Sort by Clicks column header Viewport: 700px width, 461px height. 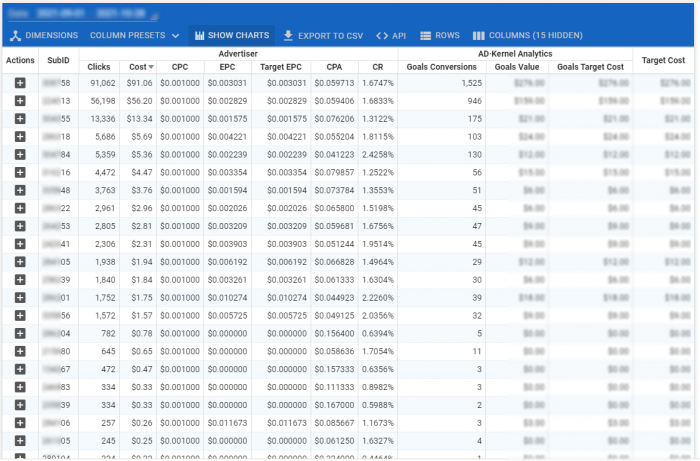(99, 67)
